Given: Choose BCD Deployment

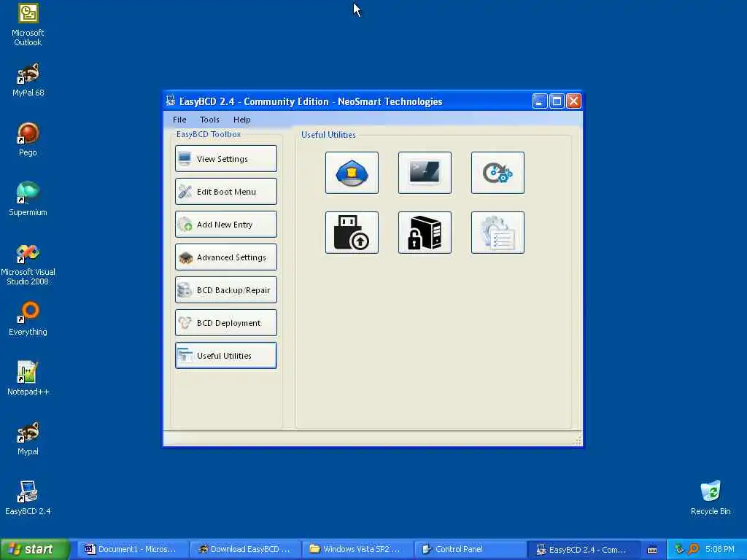Looking at the screenshot, I should [x=226, y=323].
